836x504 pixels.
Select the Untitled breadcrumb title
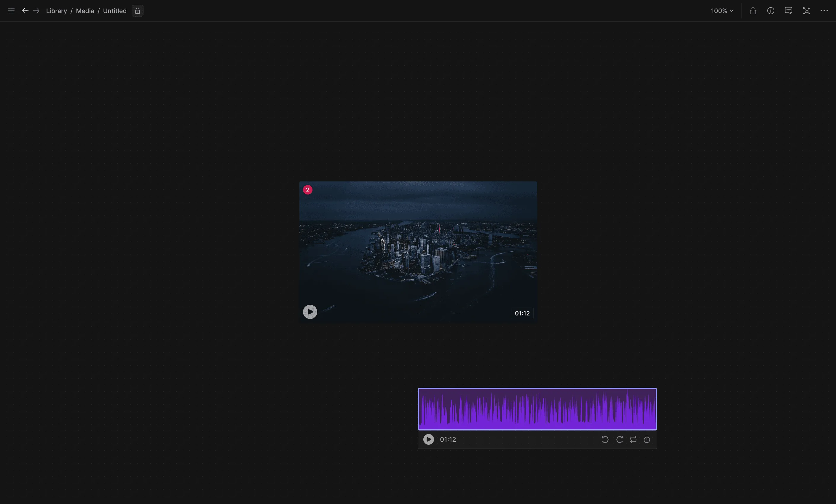[x=115, y=11]
